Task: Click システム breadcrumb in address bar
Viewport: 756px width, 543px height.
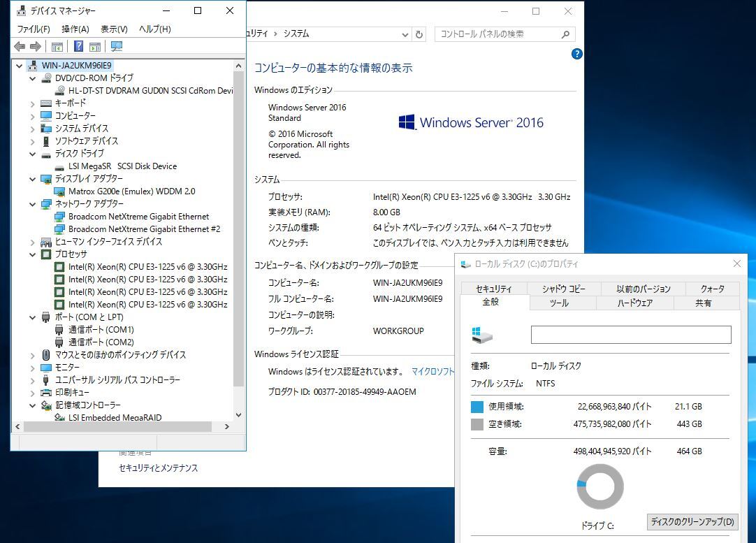Action: (296, 34)
